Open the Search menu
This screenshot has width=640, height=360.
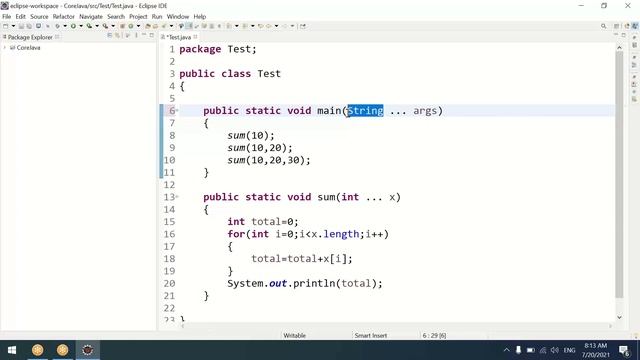click(116, 17)
